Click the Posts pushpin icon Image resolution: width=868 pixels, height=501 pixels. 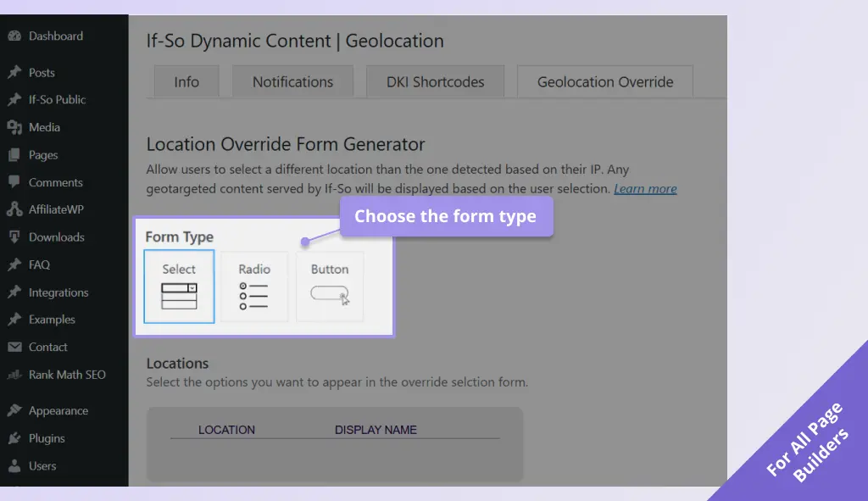tap(14, 73)
